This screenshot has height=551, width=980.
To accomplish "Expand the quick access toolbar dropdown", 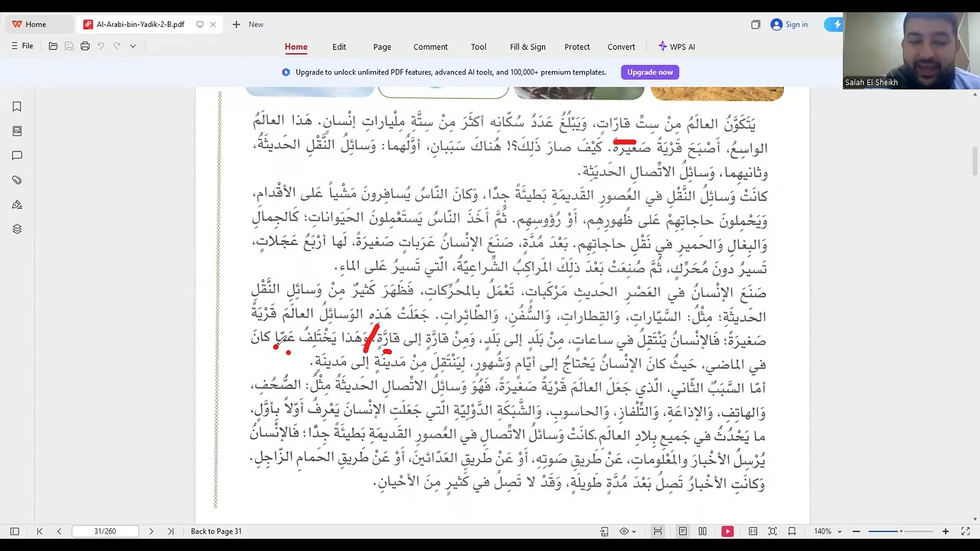I will [132, 46].
